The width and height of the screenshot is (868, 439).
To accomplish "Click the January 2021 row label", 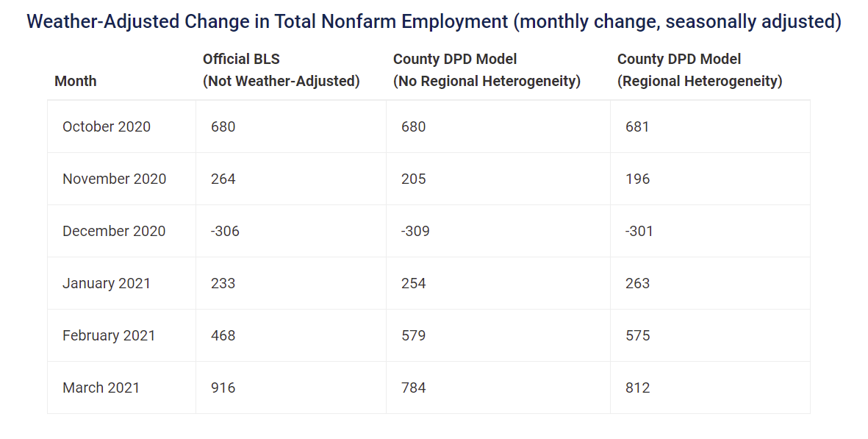I will (107, 283).
